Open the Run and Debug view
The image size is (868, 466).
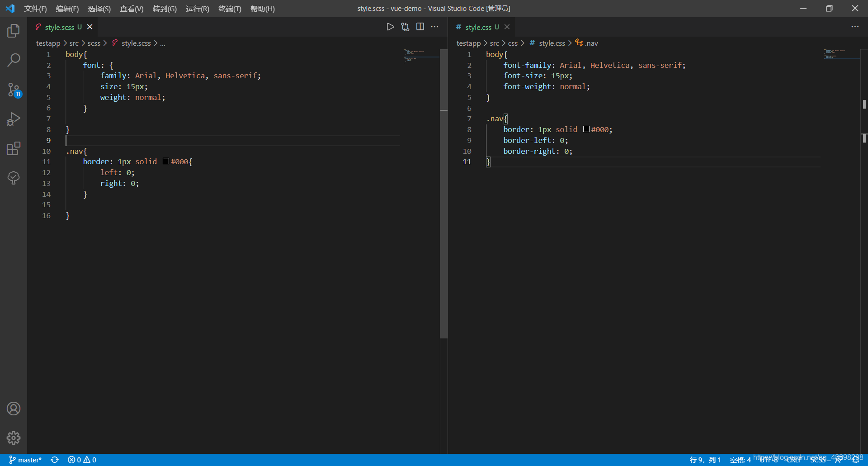[14, 119]
